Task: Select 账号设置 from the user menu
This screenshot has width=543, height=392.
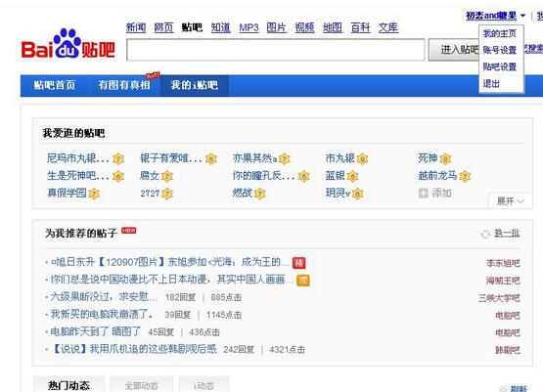Action: coord(499,50)
